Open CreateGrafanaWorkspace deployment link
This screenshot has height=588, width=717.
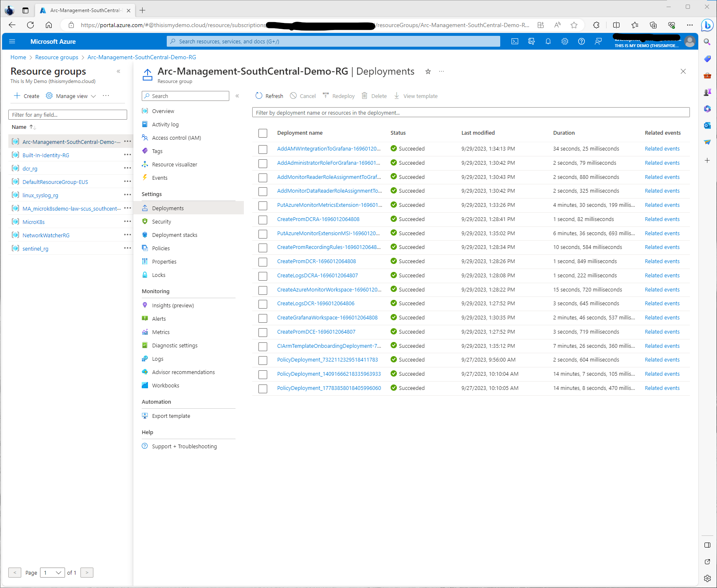click(327, 318)
